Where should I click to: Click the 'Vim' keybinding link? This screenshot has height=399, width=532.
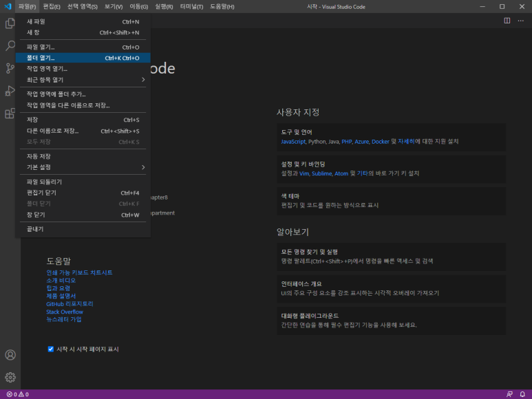[304, 173]
